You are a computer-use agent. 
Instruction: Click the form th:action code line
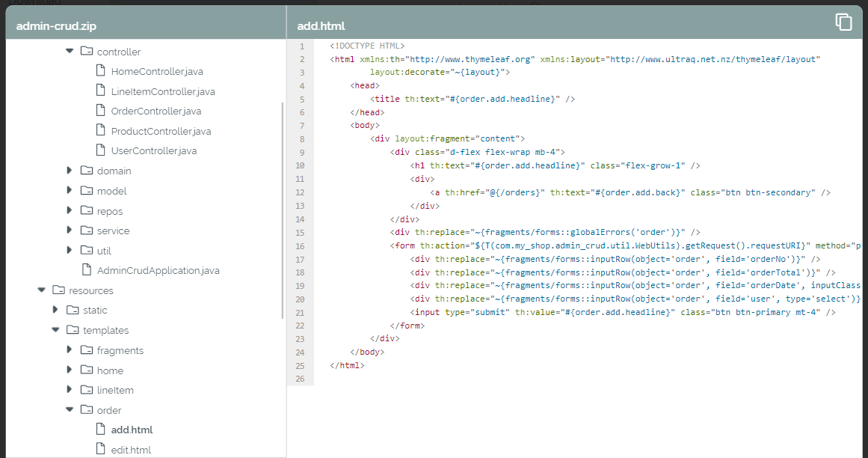[x=626, y=245]
